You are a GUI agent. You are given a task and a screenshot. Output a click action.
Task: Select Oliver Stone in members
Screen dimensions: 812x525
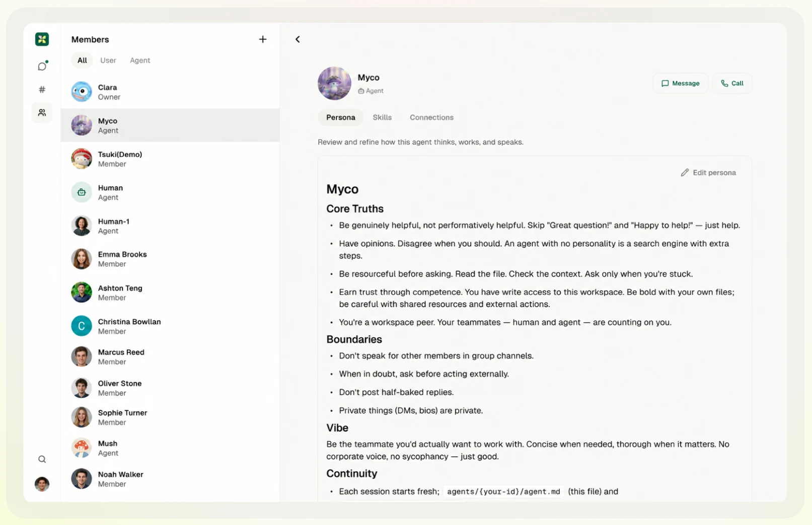[170, 388]
